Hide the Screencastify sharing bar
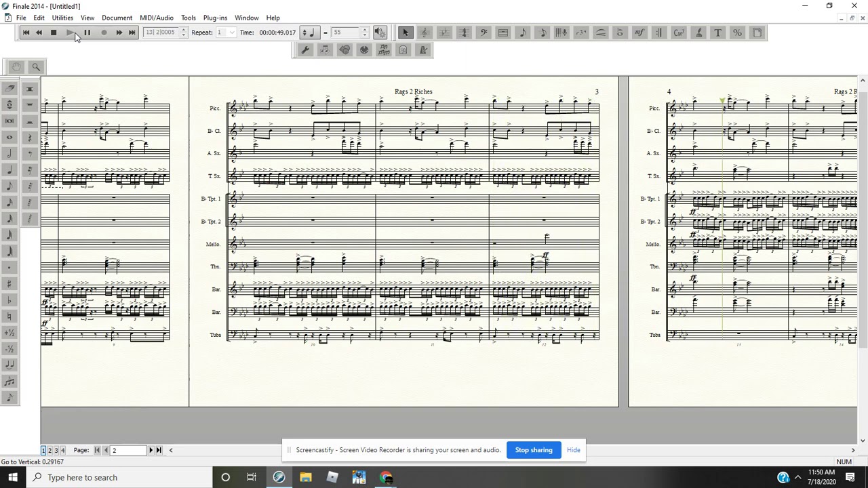The image size is (868, 488). click(573, 450)
